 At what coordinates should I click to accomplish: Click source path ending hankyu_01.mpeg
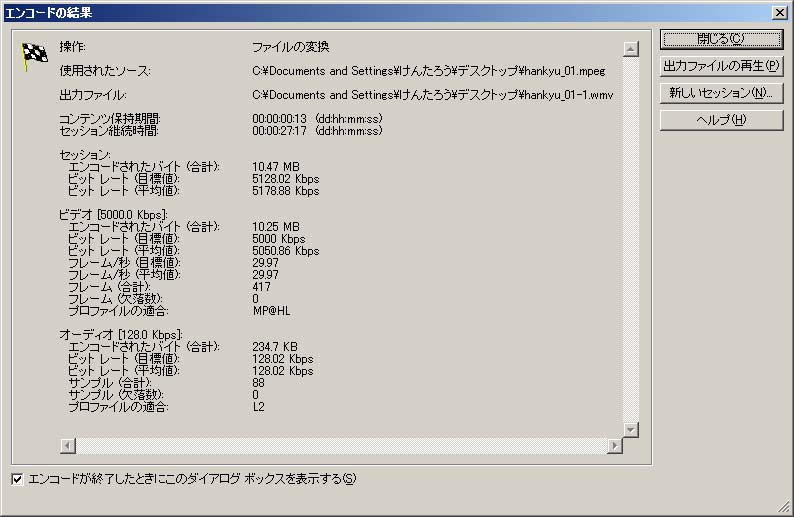[429, 71]
